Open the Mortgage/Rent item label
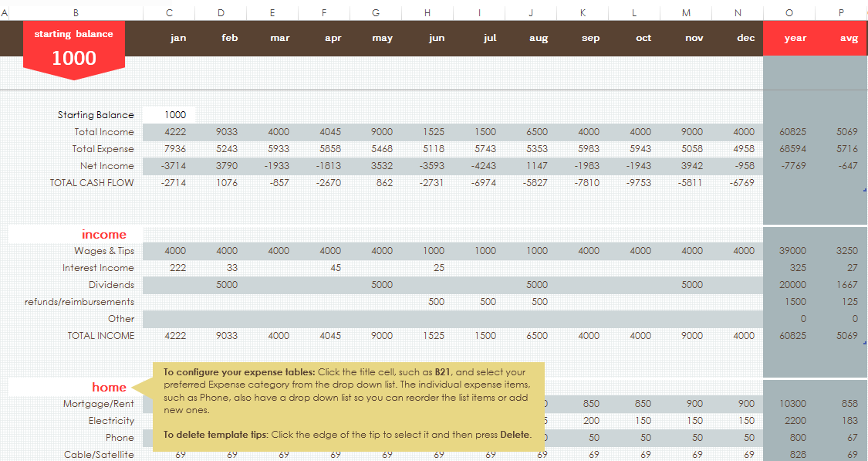The image size is (868, 461). coord(99,404)
